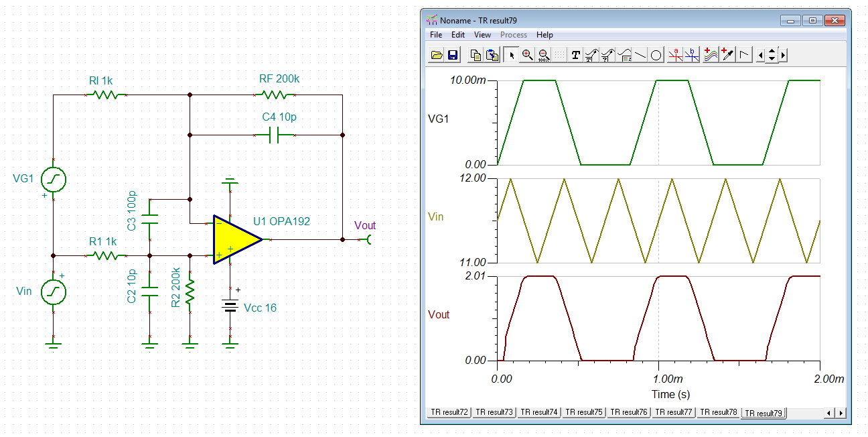Activate the zoom-in magnifier tool
868x437 pixels.
tap(528, 55)
